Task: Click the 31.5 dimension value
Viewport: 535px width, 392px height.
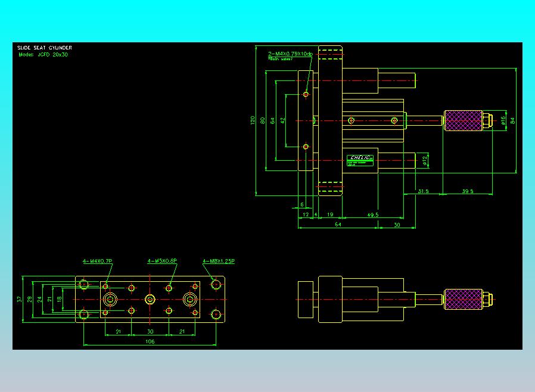Action: coord(423,191)
